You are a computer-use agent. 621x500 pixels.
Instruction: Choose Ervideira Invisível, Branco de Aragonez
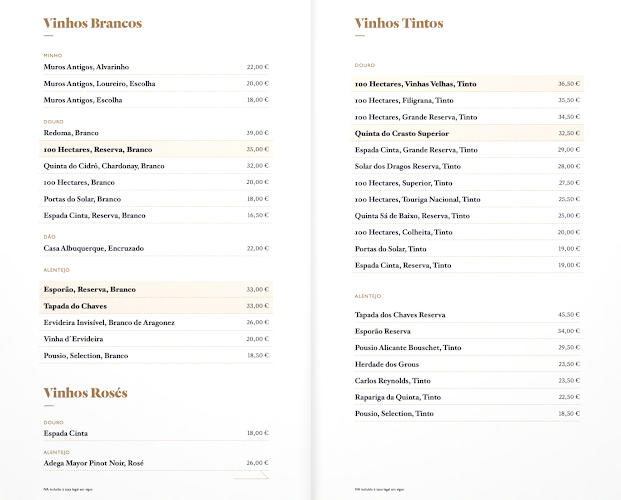click(x=109, y=323)
